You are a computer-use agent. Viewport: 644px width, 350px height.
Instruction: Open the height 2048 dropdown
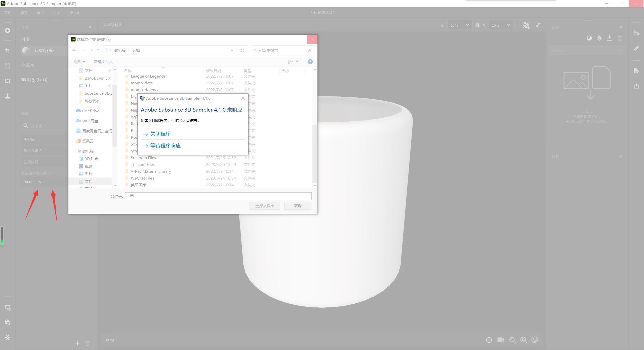[x=501, y=25]
